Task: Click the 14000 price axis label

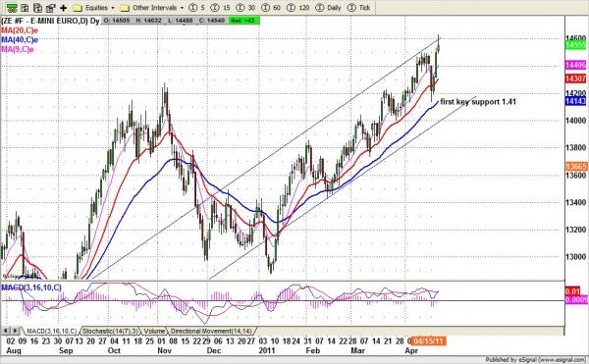Action: [x=576, y=121]
